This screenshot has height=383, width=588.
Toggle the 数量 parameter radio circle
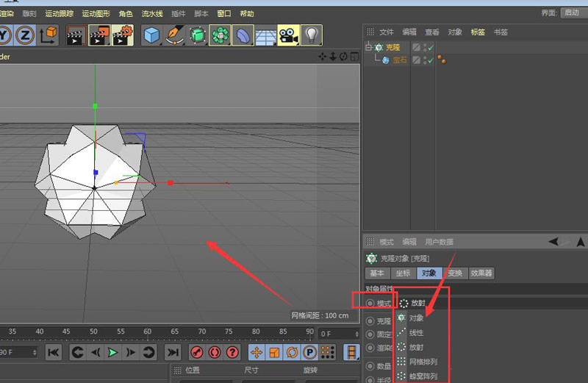(x=370, y=365)
